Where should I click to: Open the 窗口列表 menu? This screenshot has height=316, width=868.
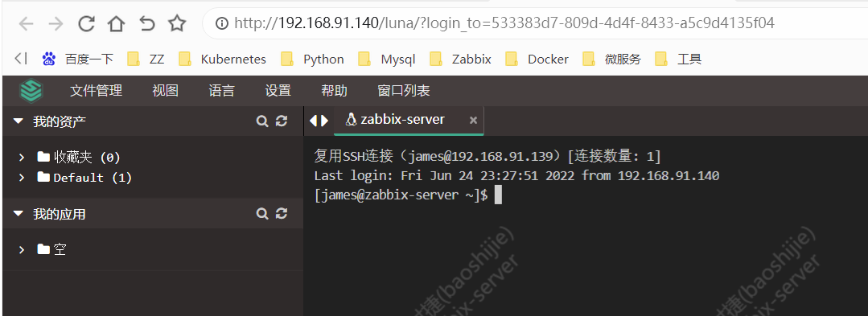tap(404, 91)
